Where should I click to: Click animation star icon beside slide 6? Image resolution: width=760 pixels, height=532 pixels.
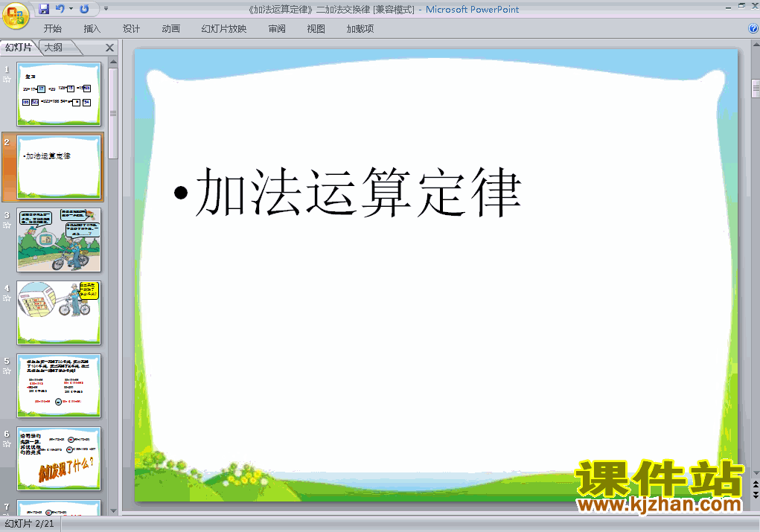click(7, 443)
